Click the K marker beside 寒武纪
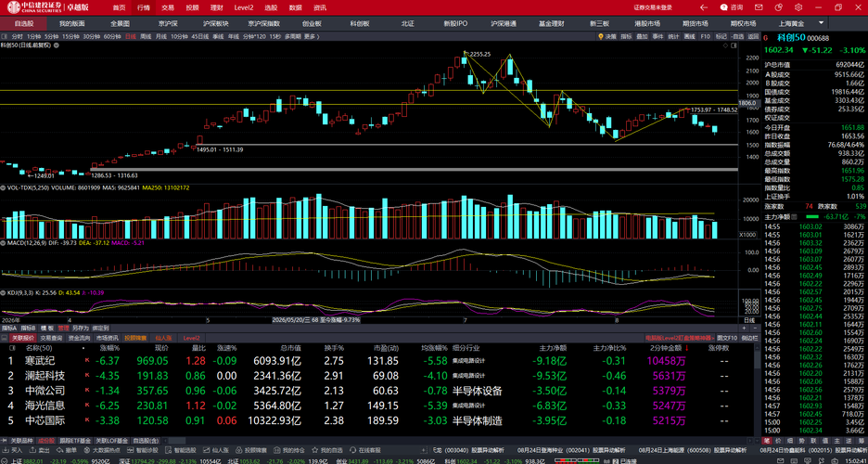 click(x=87, y=361)
